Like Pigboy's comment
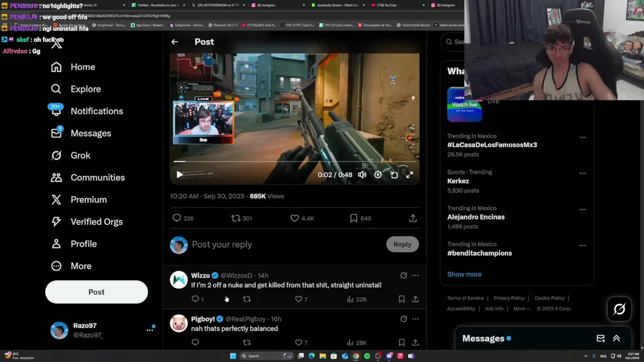This screenshot has height=362, width=644. [x=301, y=342]
